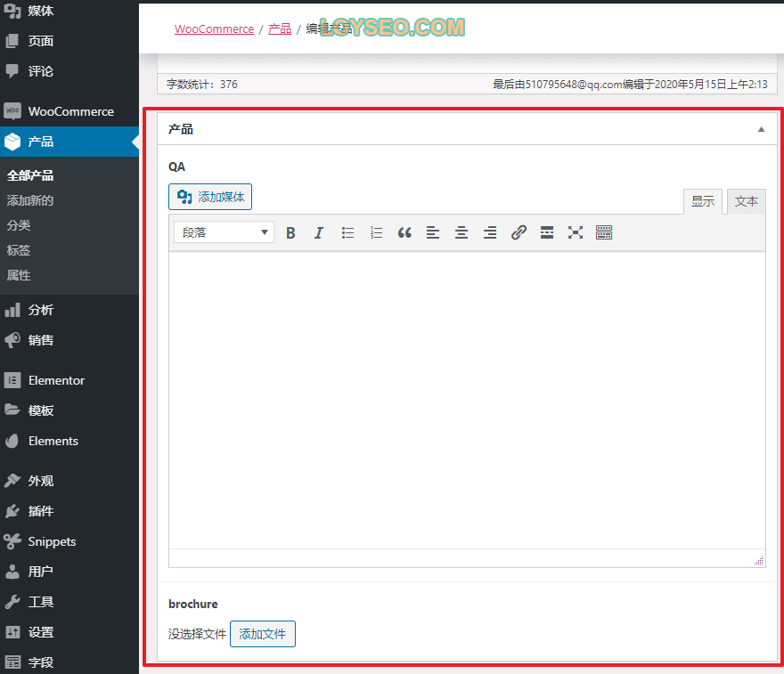Viewport: 784px width, 674px height.
Task: Open 销售 in the sidebar
Action: [69, 340]
